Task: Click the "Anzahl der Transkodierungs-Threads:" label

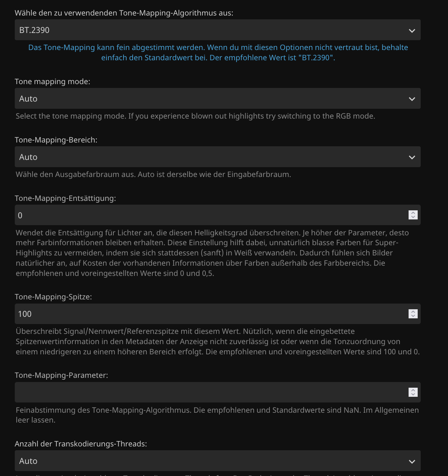Action: [81, 444]
